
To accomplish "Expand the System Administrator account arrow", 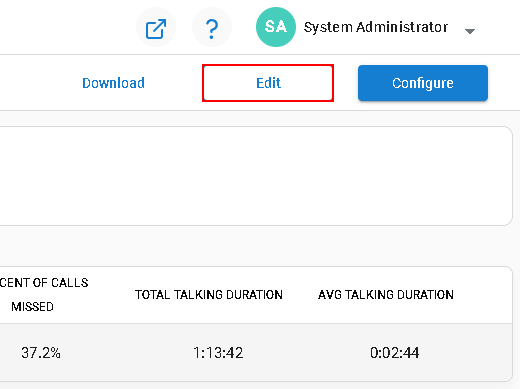I will 470,31.
